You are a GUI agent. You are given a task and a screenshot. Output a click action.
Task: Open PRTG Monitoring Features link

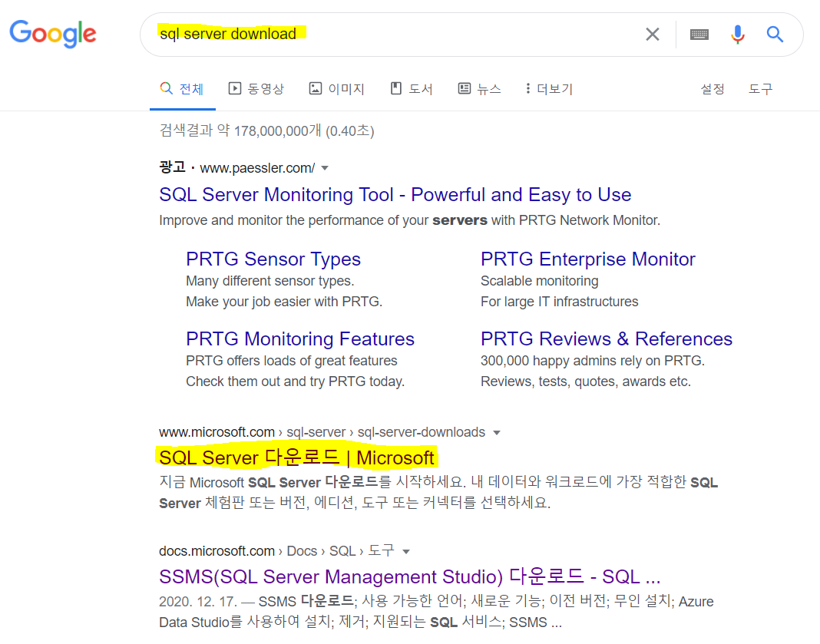pos(300,339)
